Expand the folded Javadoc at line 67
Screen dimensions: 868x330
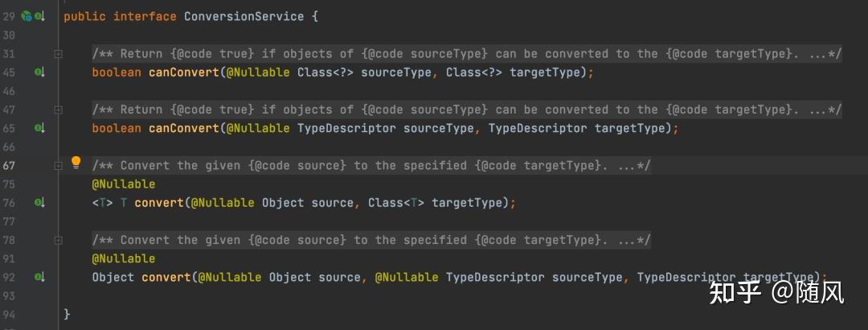(x=58, y=166)
